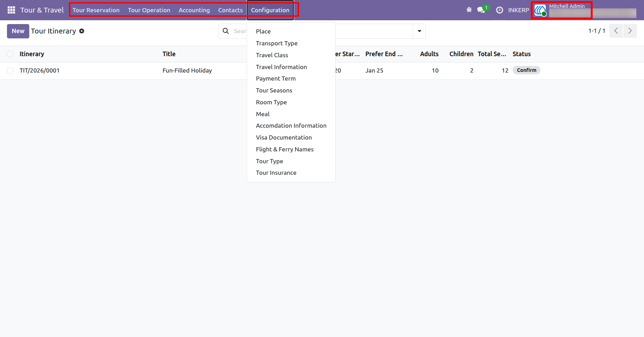Click the INKERP company switcher
The image size is (644, 337).
pyautogui.click(x=518, y=10)
